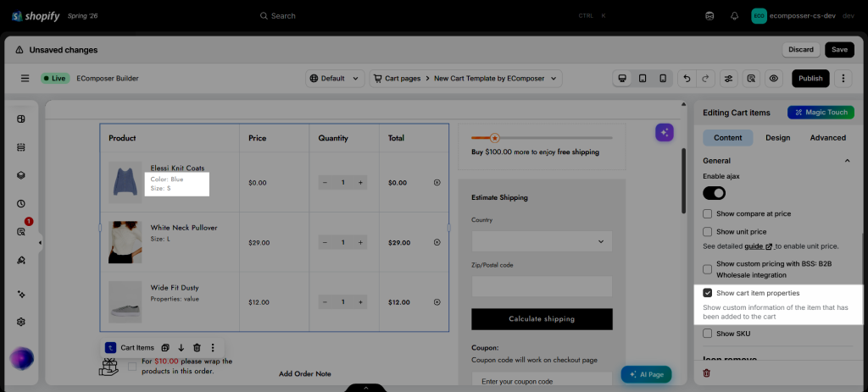
Task: Expand the Cart pages template dropdown
Action: tap(465, 79)
